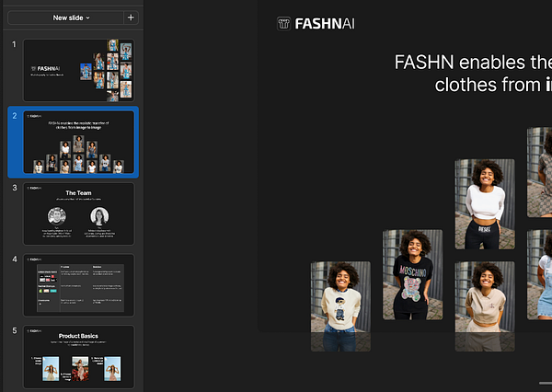This screenshot has height=392, width=552.
Task: Select the photo with beige polo shirt
Action: 485,306
